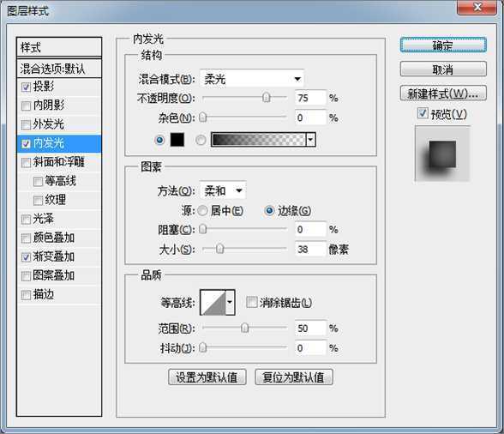Image resolution: width=504 pixels, height=434 pixels.
Task: Click the 范围 range slider handle
Action: click(245, 328)
